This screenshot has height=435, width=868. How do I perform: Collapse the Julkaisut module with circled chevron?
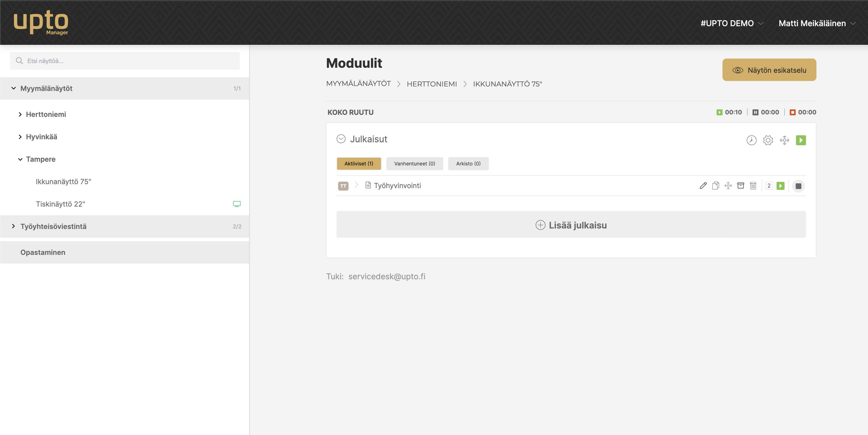[x=341, y=139]
